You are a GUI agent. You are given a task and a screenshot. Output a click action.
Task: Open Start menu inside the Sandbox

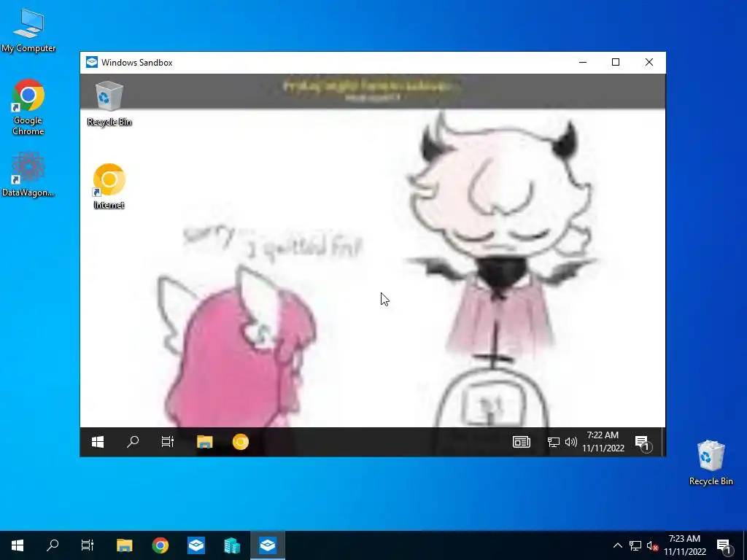(98, 442)
